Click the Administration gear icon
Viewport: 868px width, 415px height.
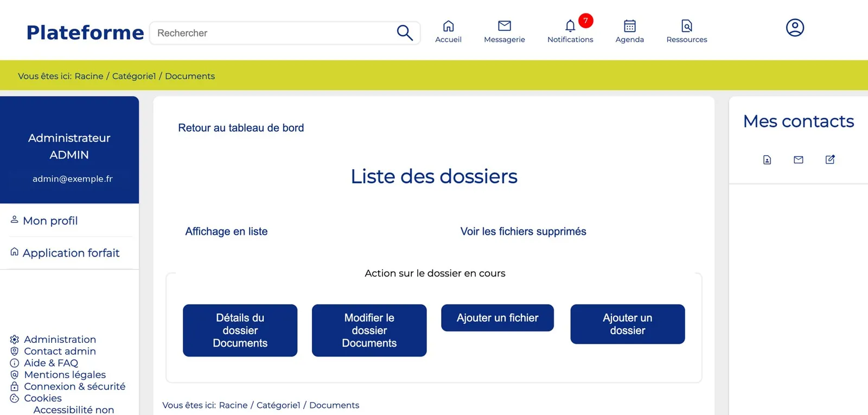click(x=15, y=340)
